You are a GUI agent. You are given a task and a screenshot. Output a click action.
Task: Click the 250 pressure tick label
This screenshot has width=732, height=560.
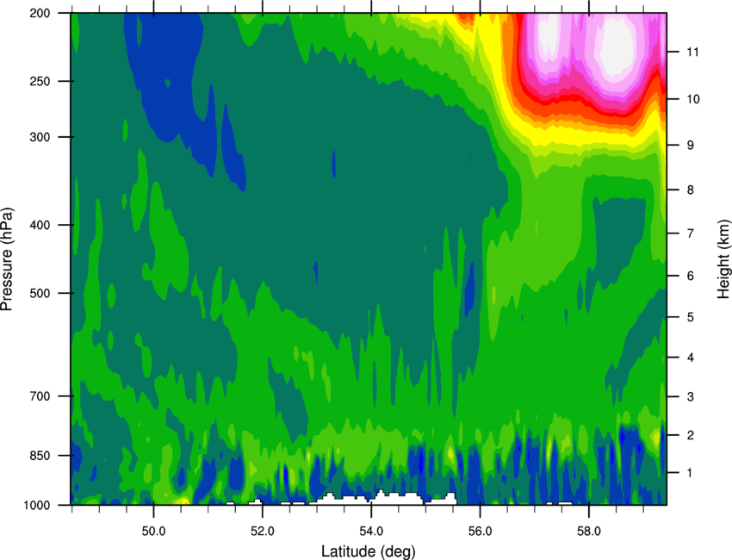tap(40, 81)
